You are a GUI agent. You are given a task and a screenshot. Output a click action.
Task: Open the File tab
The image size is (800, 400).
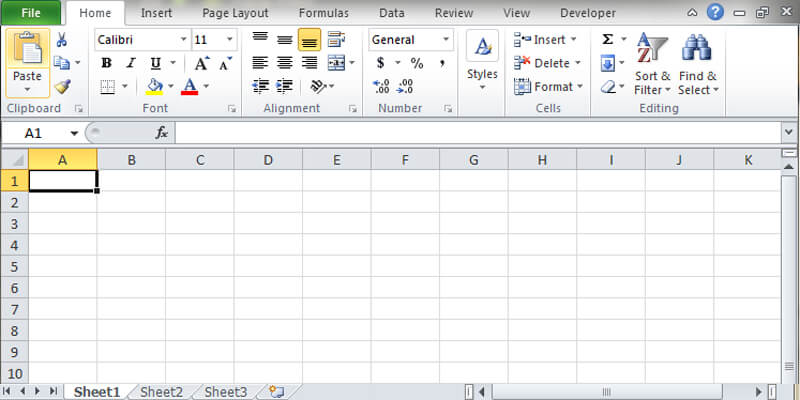point(31,13)
